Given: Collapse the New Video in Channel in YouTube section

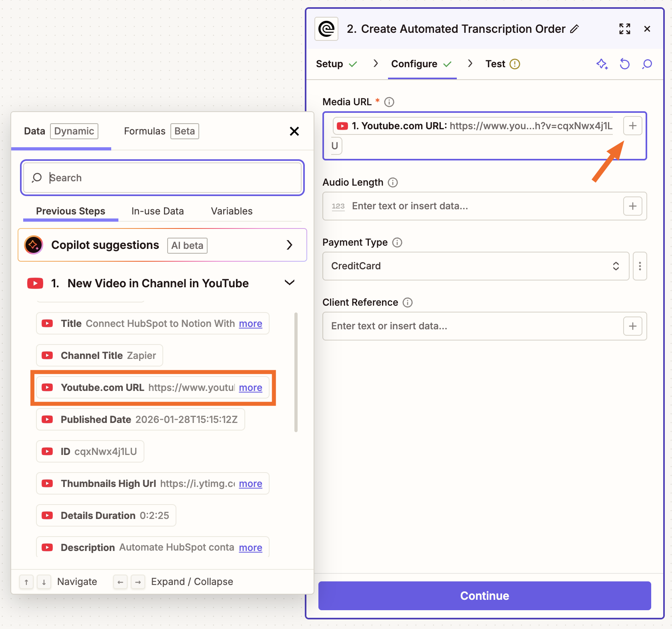Looking at the screenshot, I should click(289, 282).
